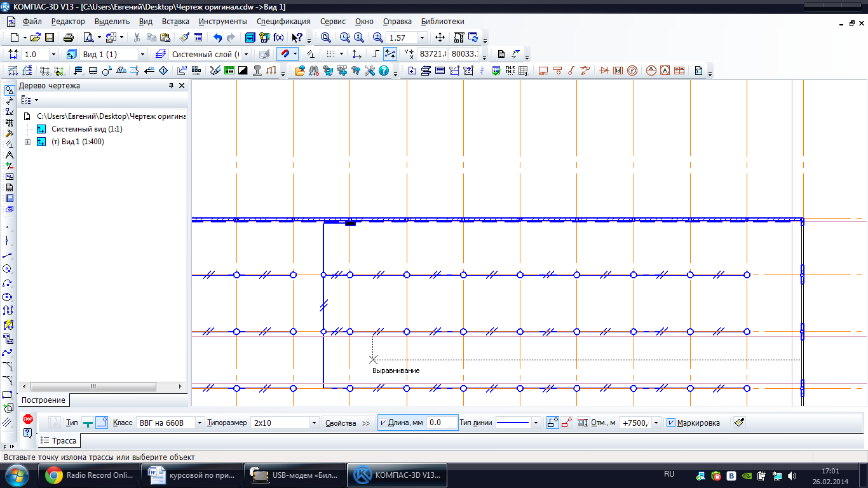Image resolution: width=868 pixels, height=488 pixels.
Task: Select the Трасса tab
Action: 58,440
